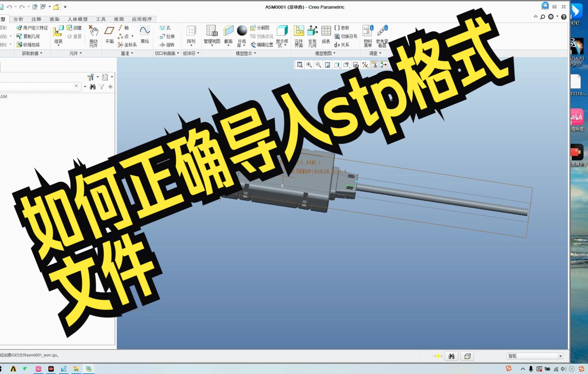
Task: Click the 拉伸 (Extrude) icon
Action: (168, 36)
